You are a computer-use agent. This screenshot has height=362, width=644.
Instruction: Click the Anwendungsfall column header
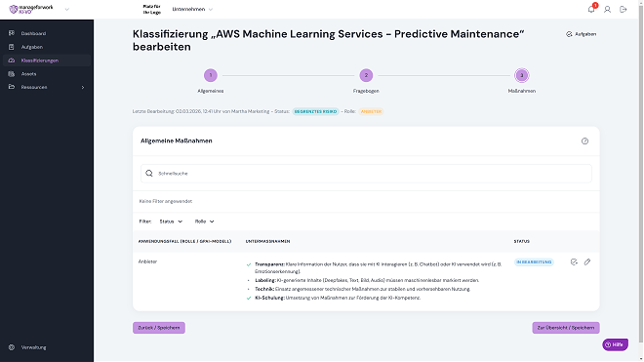click(x=184, y=241)
